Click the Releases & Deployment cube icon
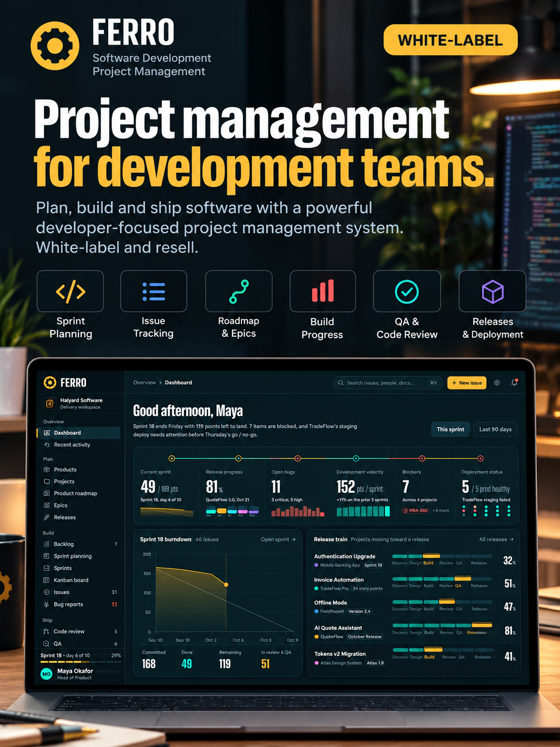The height and width of the screenshot is (747, 560). pos(492,292)
